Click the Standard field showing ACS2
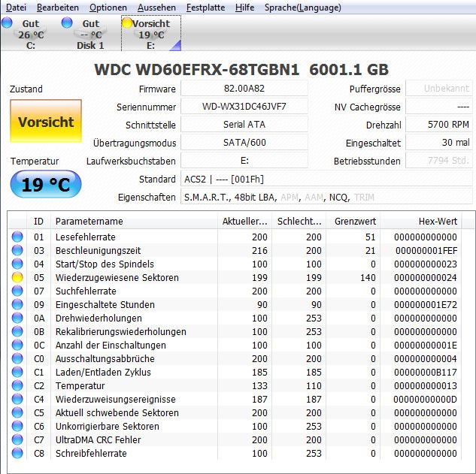 [x=326, y=179]
